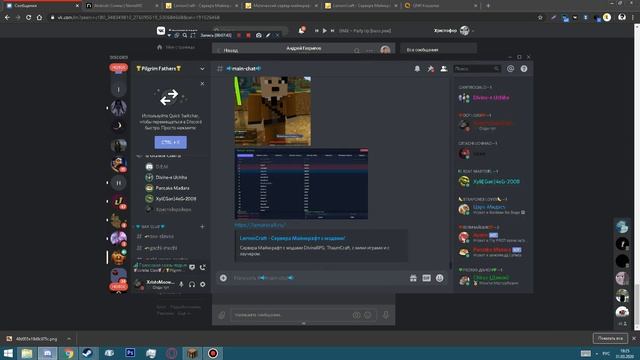Skip to previous VK track
Screen dimensions: 640x360
[317, 31]
